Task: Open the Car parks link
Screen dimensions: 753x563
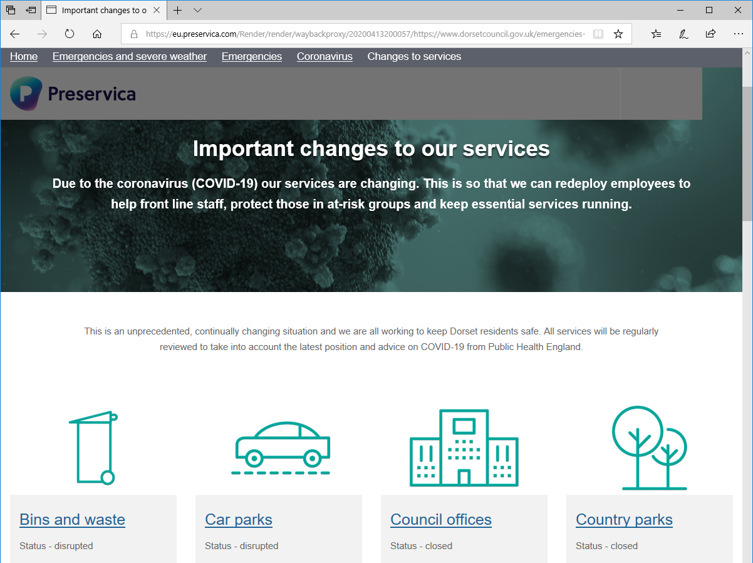Action: [x=238, y=520]
